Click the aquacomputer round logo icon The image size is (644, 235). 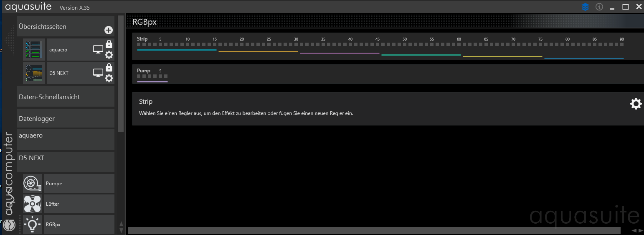point(9,225)
